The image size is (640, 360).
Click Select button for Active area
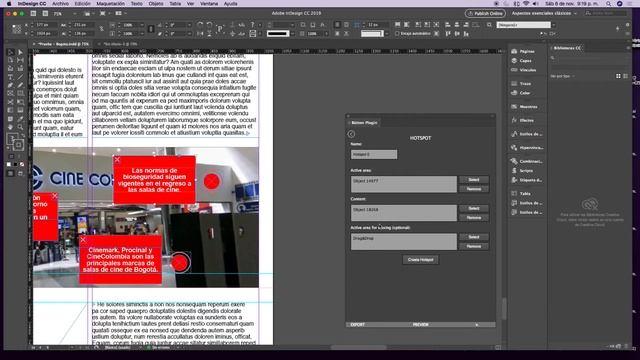[473, 180]
